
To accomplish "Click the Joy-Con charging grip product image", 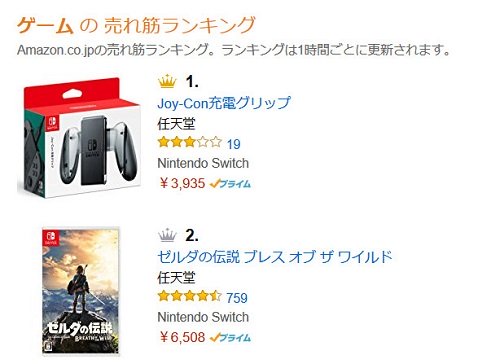I will [81, 138].
